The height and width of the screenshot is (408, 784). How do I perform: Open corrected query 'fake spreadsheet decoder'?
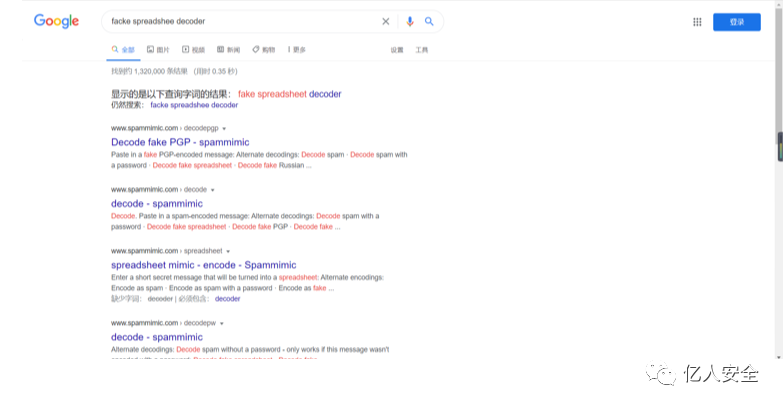click(290, 94)
